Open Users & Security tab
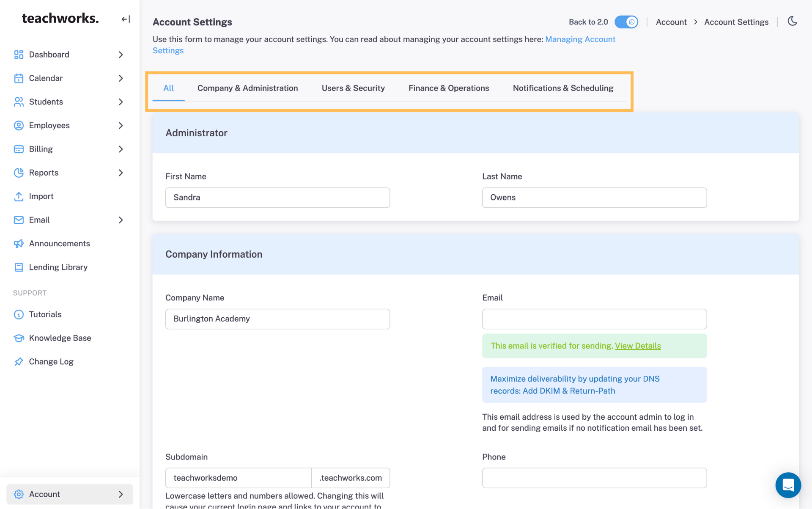Screen dimensions: 812x509 pyautogui.click(x=353, y=88)
